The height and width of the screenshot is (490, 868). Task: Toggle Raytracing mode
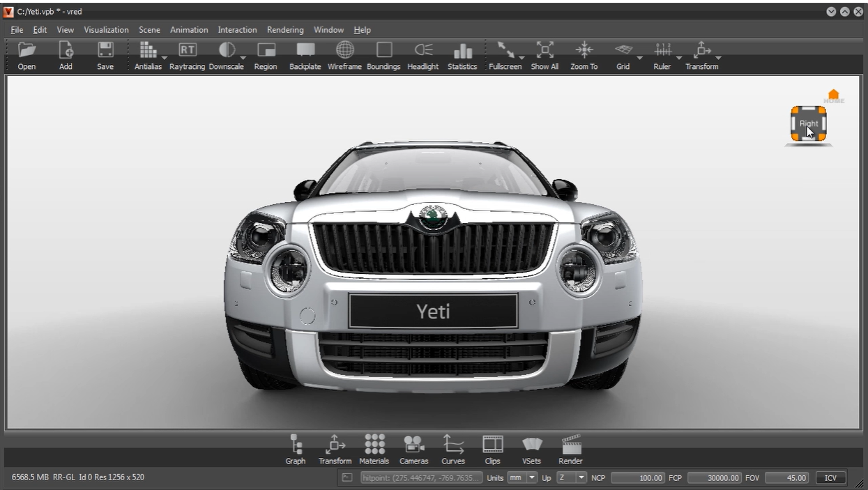[x=188, y=50]
